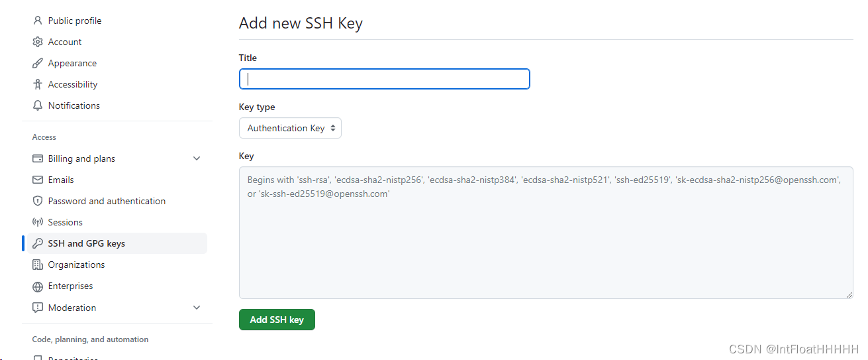This screenshot has width=868, height=360.
Task: Focus the Title input field
Action: coord(384,79)
